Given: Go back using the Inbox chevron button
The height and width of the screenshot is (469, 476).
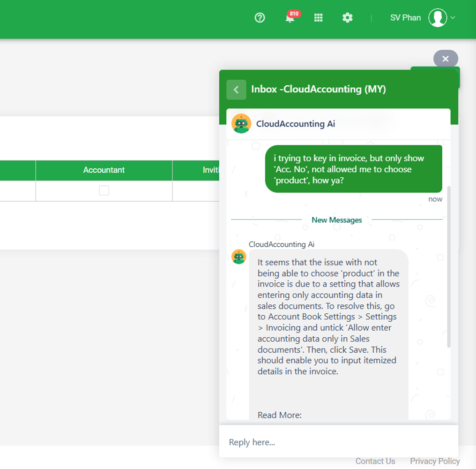Looking at the screenshot, I should (x=236, y=90).
